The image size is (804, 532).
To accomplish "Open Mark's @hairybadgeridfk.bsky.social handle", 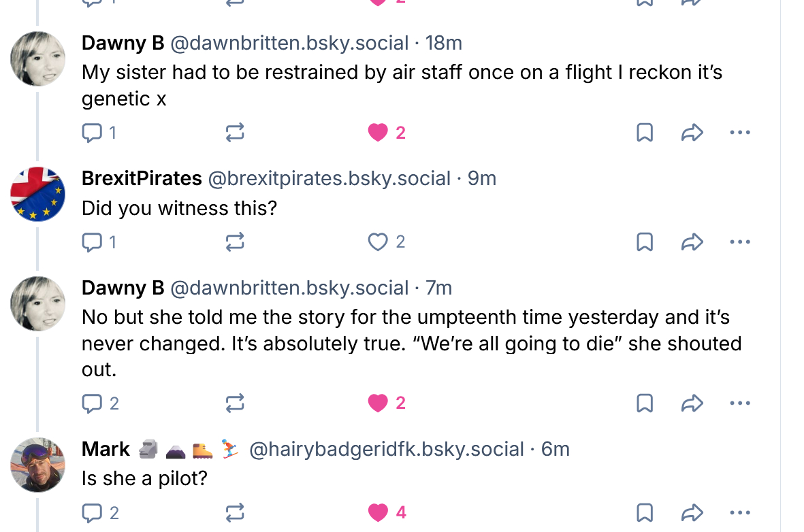I will click(x=387, y=450).
